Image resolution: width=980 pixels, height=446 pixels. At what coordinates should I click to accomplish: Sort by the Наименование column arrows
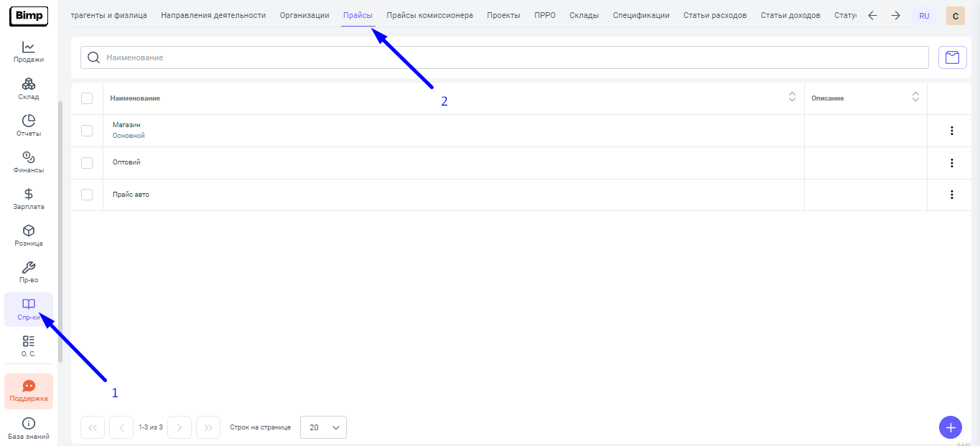click(792, 98)
